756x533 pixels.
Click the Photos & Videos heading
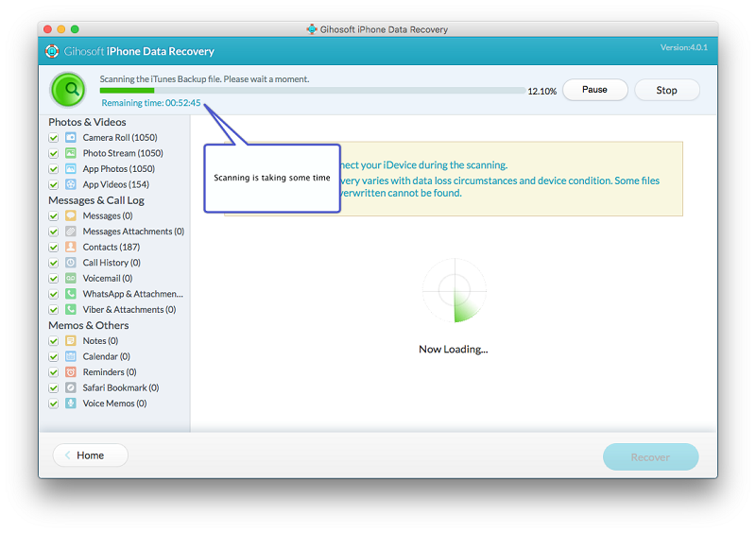(87, 122)
